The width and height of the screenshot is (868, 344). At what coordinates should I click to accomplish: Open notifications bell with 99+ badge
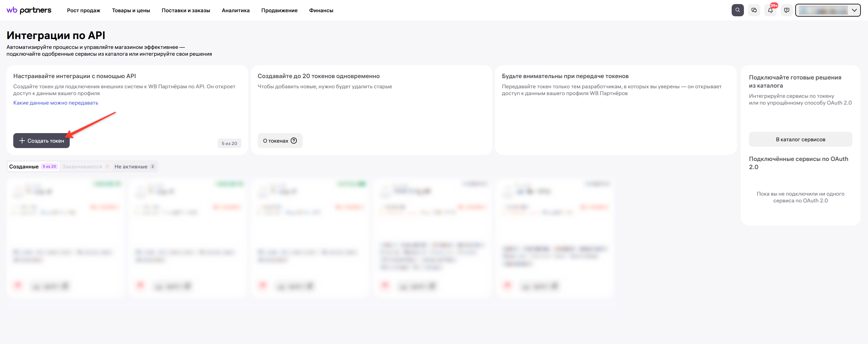tap(770, 10)
